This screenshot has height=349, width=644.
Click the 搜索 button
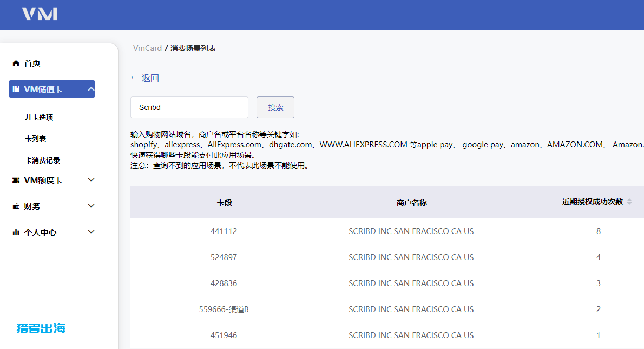[x=275, y=107]
